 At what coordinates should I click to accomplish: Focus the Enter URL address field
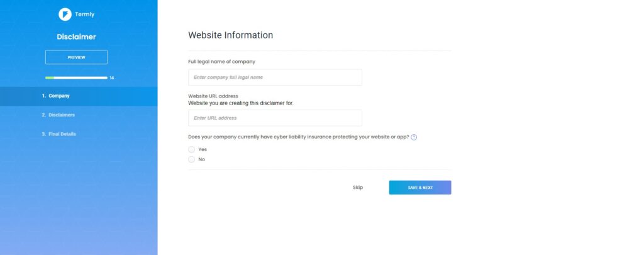point(275,118)
